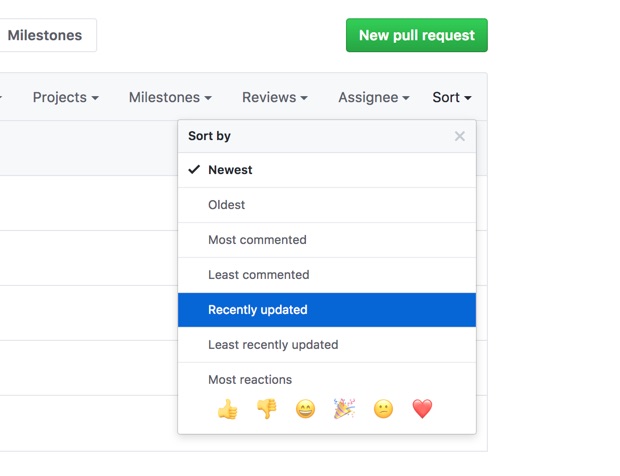Sort by red heart reaction emoji

pos(422,409)
